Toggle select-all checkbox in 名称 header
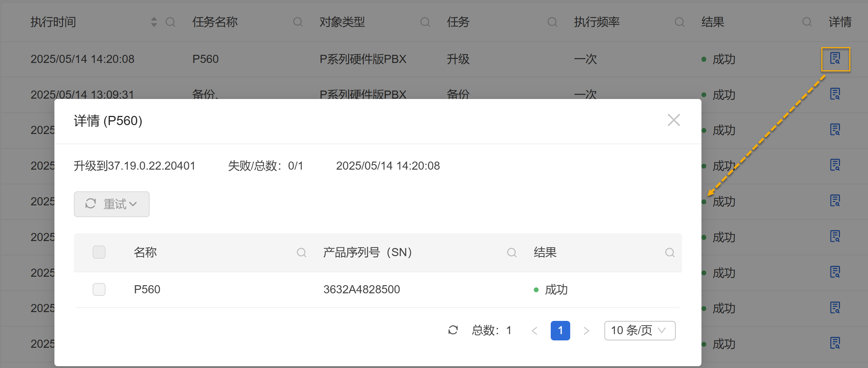868x368 pixels. 99,252
